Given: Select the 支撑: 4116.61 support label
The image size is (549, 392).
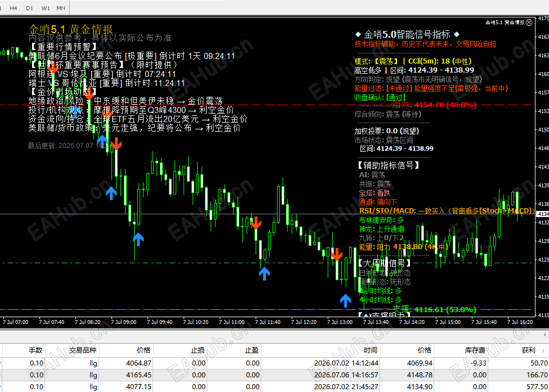Looking at the screenshot, I should tap(435, 309).
